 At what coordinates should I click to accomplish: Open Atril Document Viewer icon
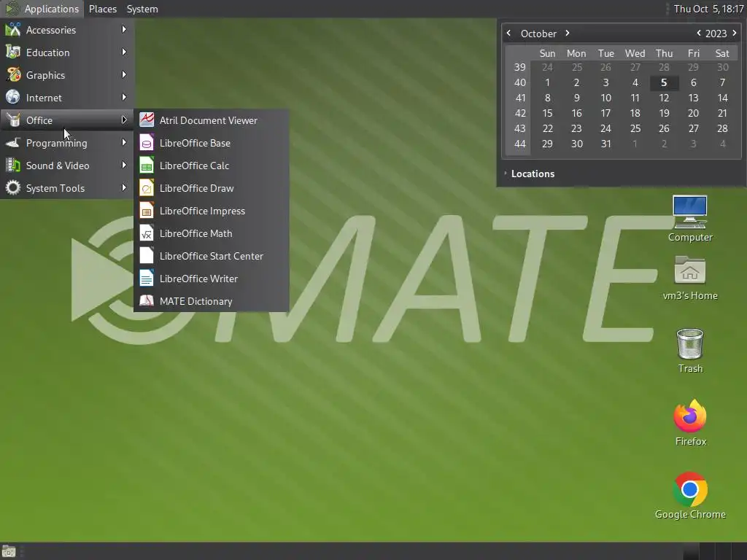(146, 120)
